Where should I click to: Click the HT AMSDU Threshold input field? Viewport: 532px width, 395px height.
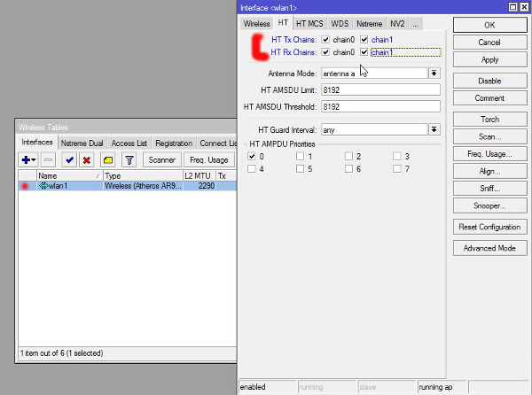pyautogui.click(x=380, y=106)
